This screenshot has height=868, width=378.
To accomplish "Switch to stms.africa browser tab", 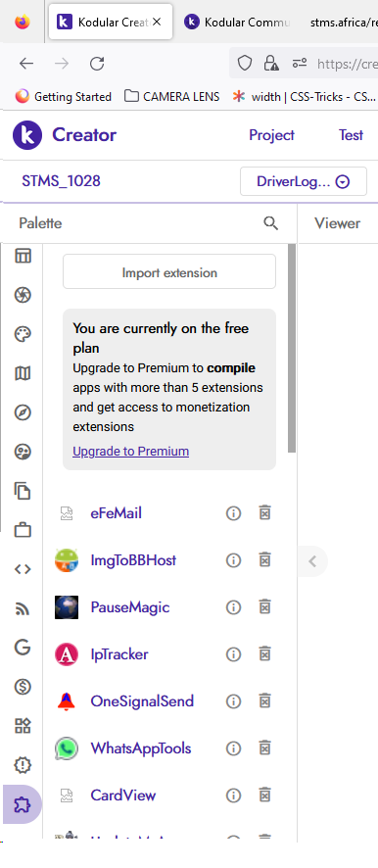I will pos(343,23).
